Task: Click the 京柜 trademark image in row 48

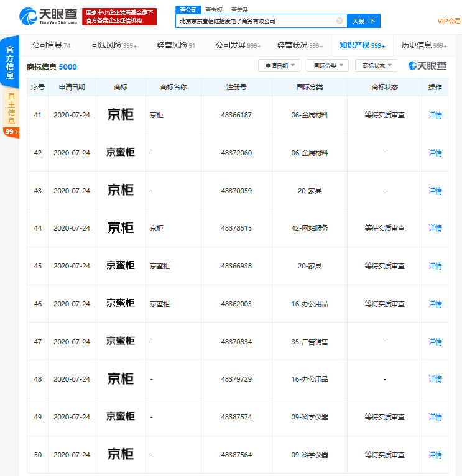Action: click(x=121, y=379)
